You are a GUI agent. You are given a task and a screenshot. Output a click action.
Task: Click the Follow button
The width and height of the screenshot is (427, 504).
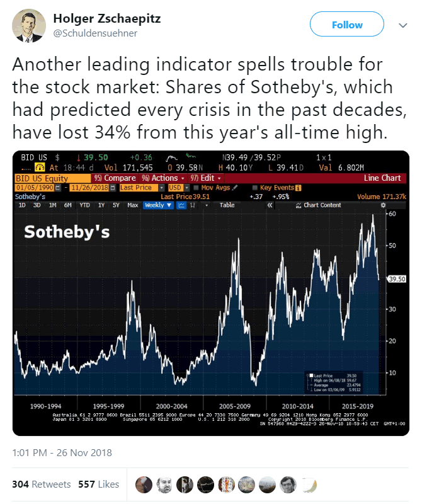coord(347,25)
